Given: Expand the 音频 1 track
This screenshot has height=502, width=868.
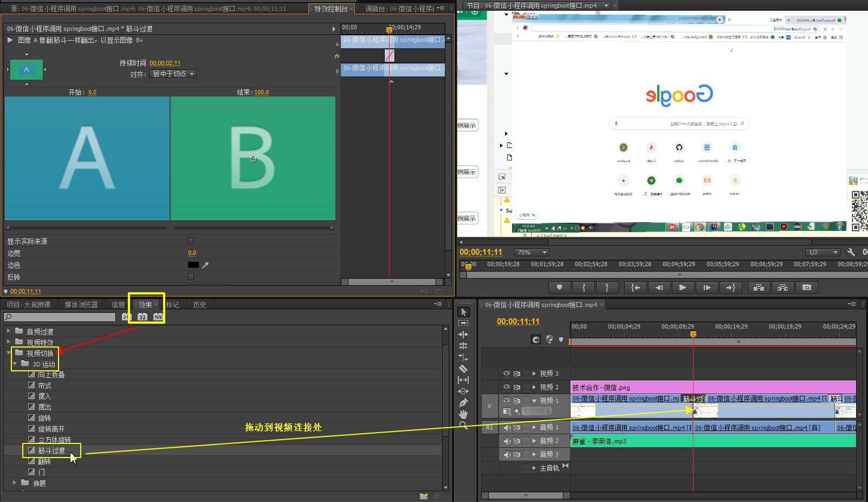Looking at the screenshot, I should [534, 427].
